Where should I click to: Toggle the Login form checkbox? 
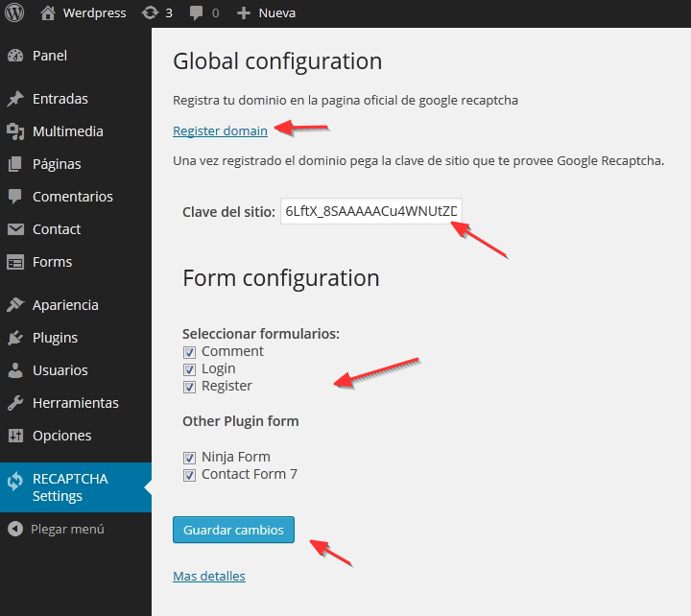click(189, 369)
